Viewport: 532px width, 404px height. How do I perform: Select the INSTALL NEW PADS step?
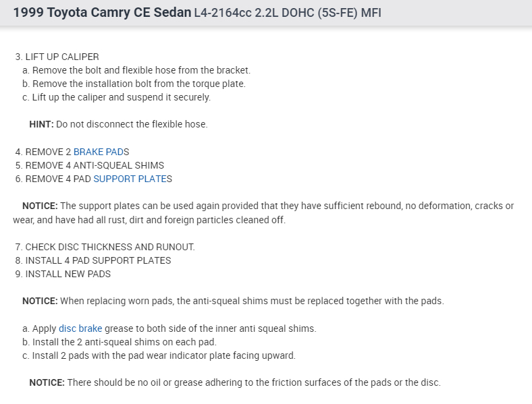[68, 274]
